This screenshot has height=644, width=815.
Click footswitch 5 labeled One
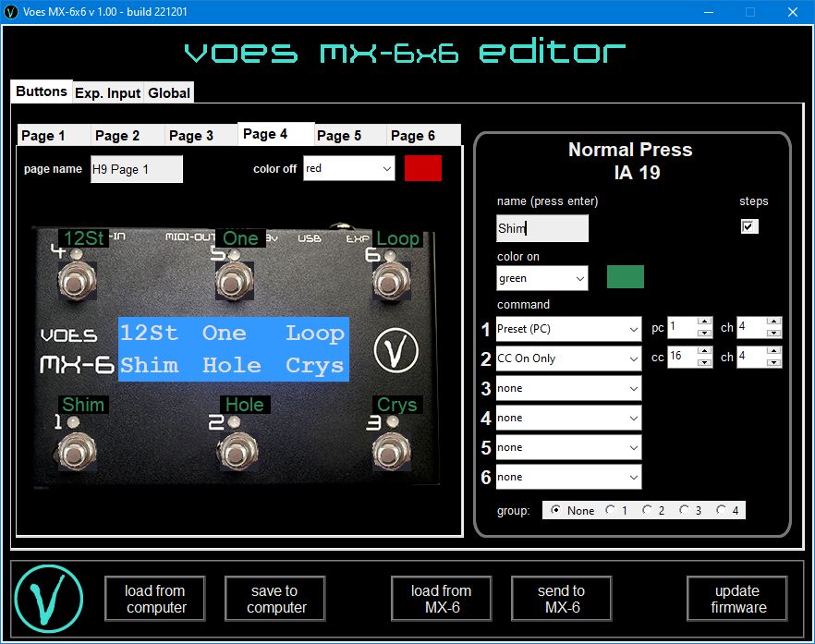235,280
